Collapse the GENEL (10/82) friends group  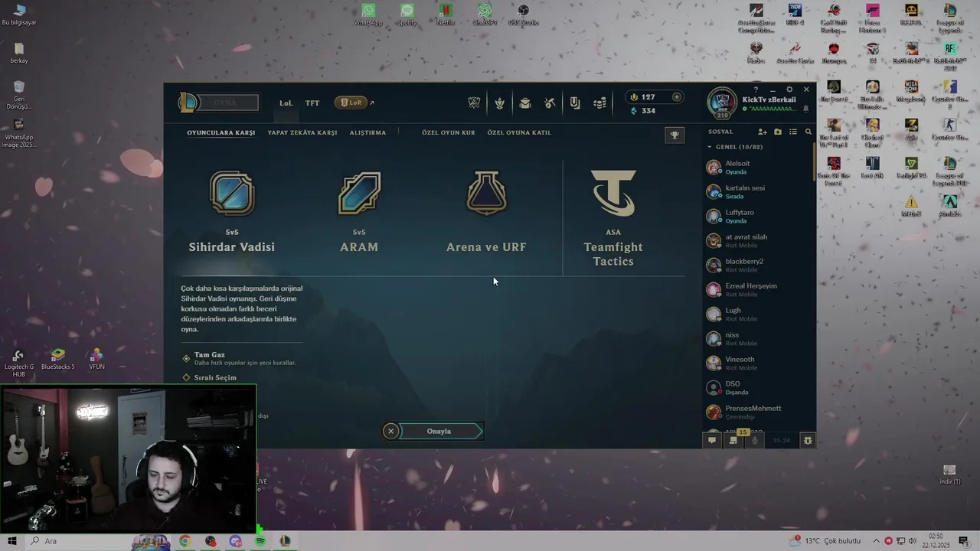735,147
